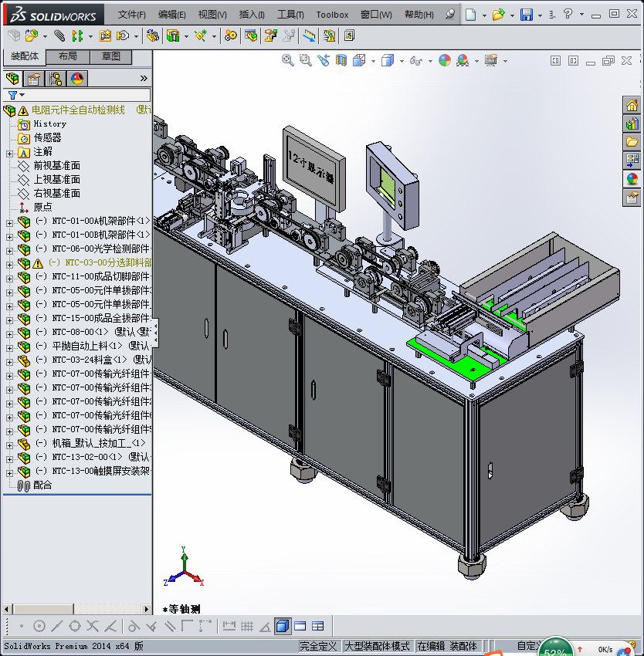Click the Previous View icon
The height and width of the screenshot is (656, 644).
(324, 61)
